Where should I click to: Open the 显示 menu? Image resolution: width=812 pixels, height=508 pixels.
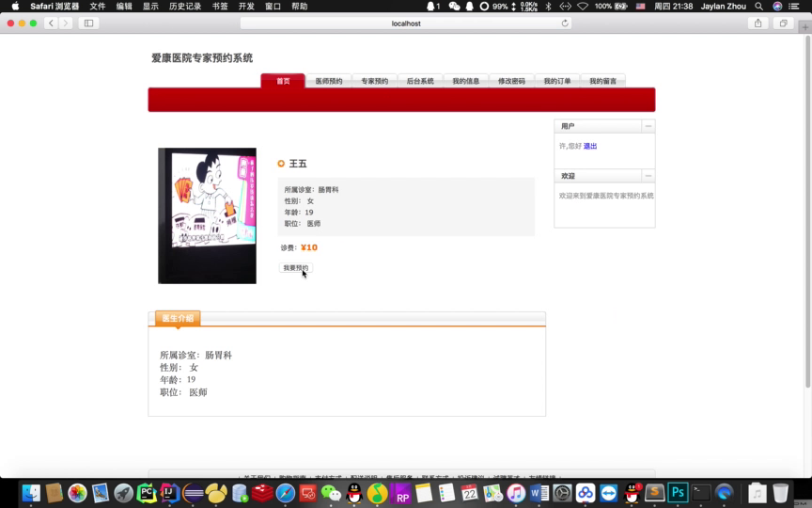[x=150, y=7]
